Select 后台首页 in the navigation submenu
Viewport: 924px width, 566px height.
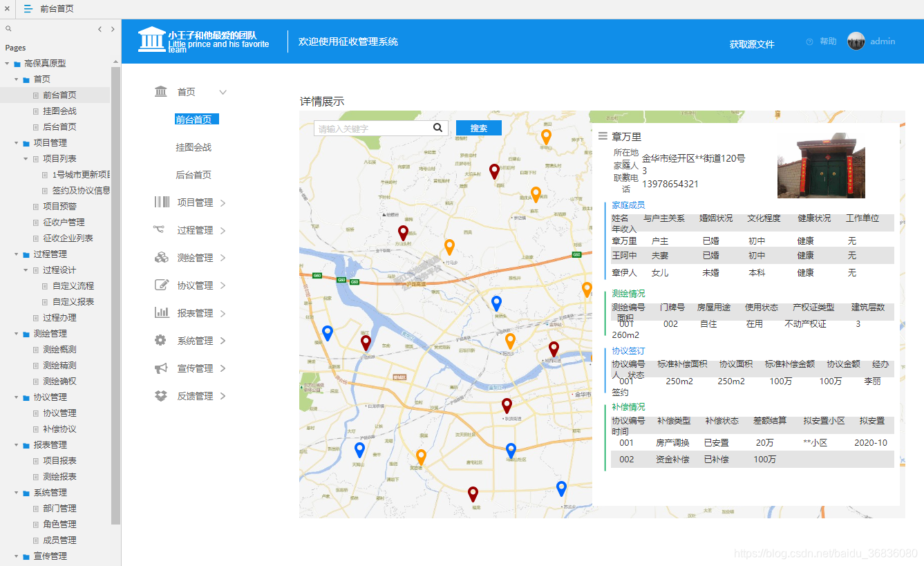tap(194, 175)
